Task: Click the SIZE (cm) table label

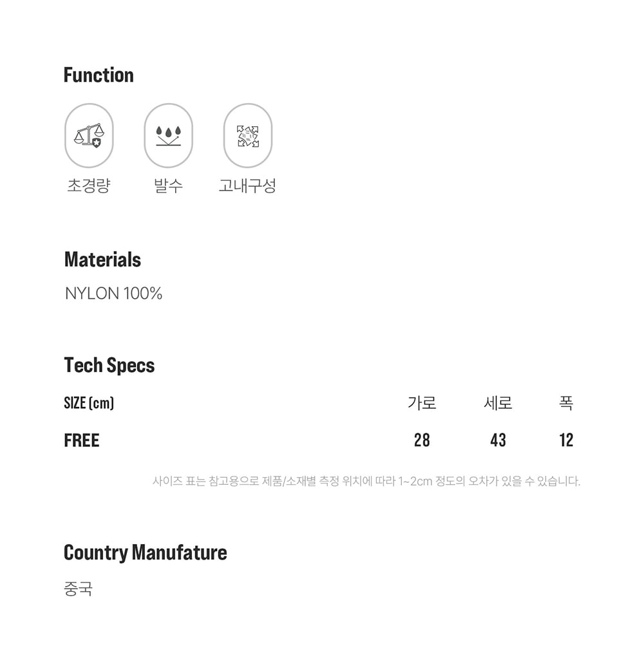Action: 89,403
